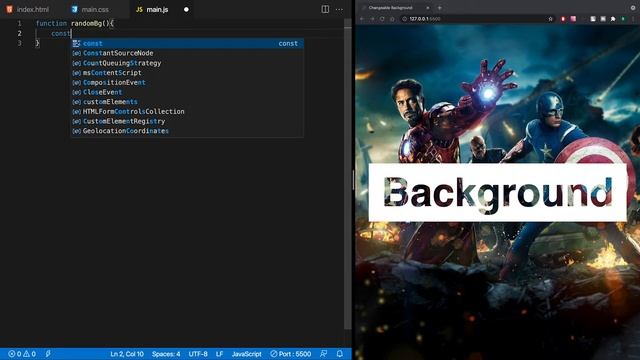Screen dimensions: 640x360
Task: Click the editor vertical scrollbar
Action: pyautogui.click(x=347, y=173)
